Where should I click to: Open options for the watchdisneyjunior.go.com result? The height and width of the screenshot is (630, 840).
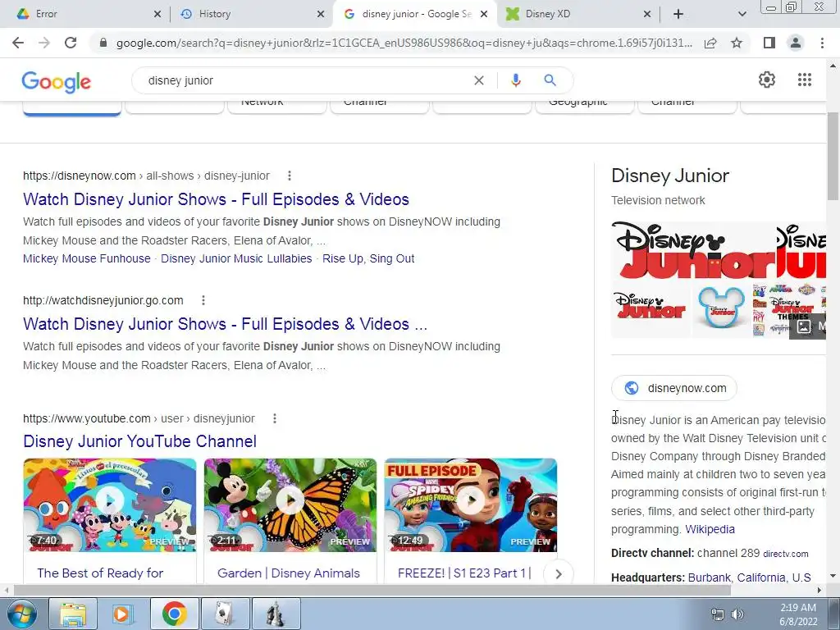[203, 300]
